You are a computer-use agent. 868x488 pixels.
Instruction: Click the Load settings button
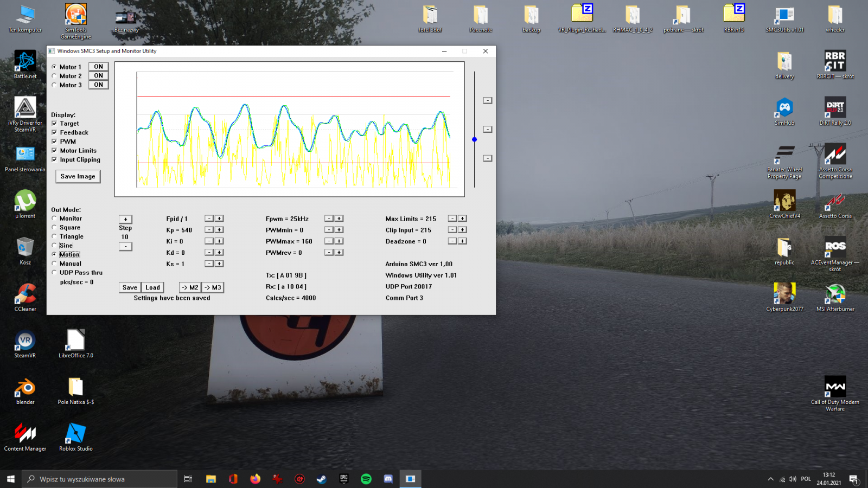(152, 287)
